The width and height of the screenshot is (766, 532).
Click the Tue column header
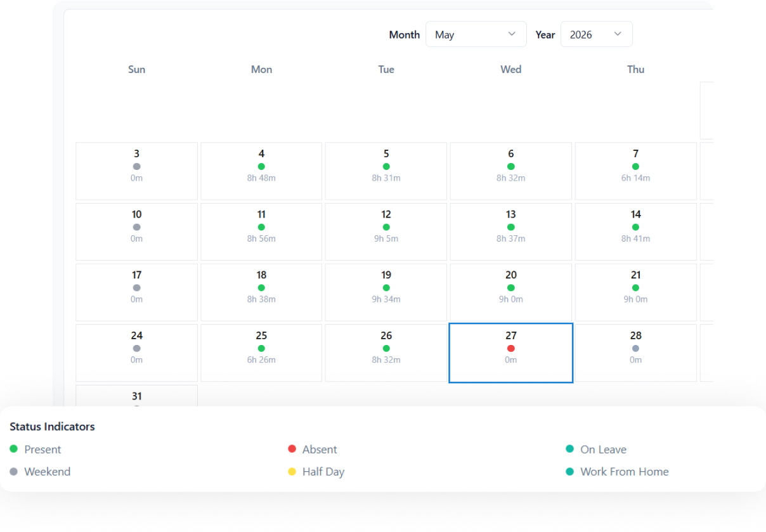(386, 69)
